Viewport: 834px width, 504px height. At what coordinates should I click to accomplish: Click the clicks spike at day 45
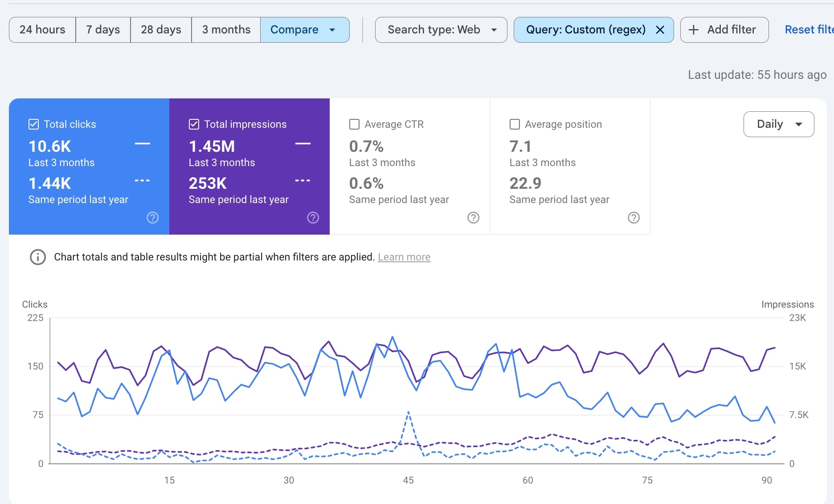tap(408, 412)
